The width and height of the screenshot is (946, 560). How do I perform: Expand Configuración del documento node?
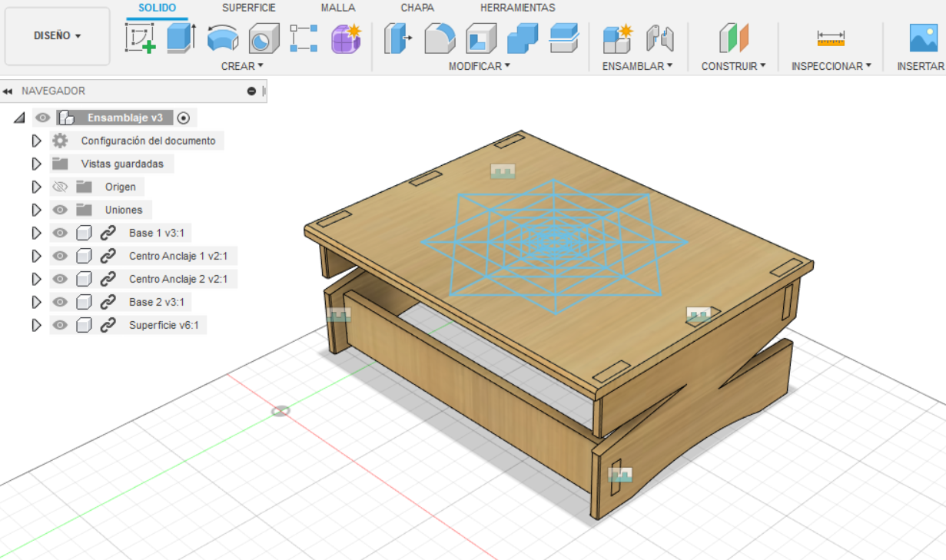tap(36, 141)
